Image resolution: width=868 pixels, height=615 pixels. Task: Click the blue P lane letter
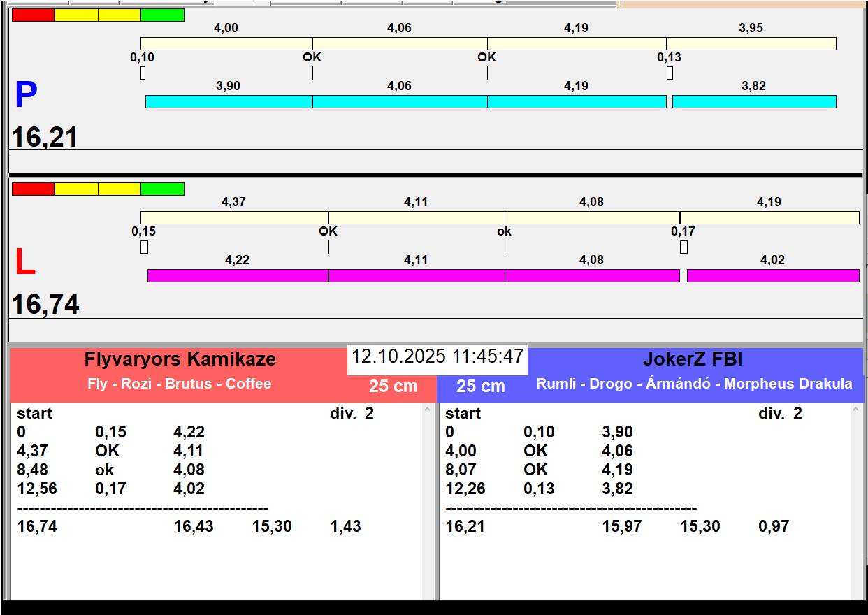(25, 96)
